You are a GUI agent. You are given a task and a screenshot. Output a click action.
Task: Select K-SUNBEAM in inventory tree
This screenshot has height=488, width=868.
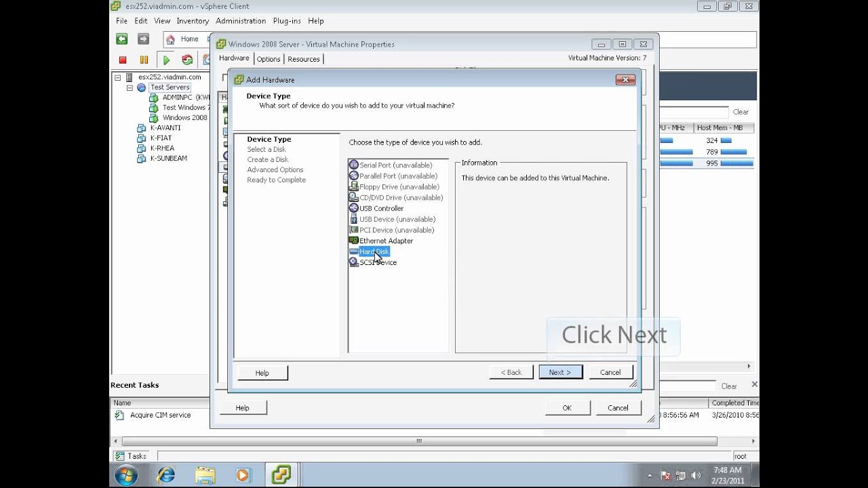[169, 159]
